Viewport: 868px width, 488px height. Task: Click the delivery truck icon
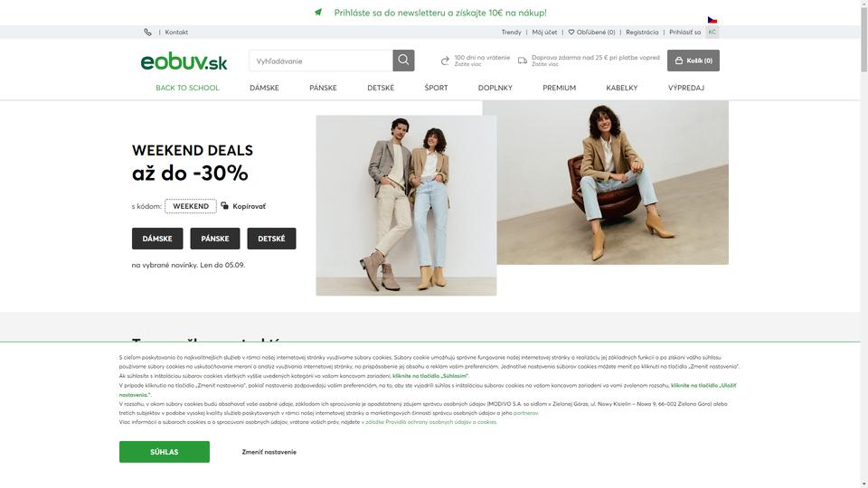click(523, 61)
